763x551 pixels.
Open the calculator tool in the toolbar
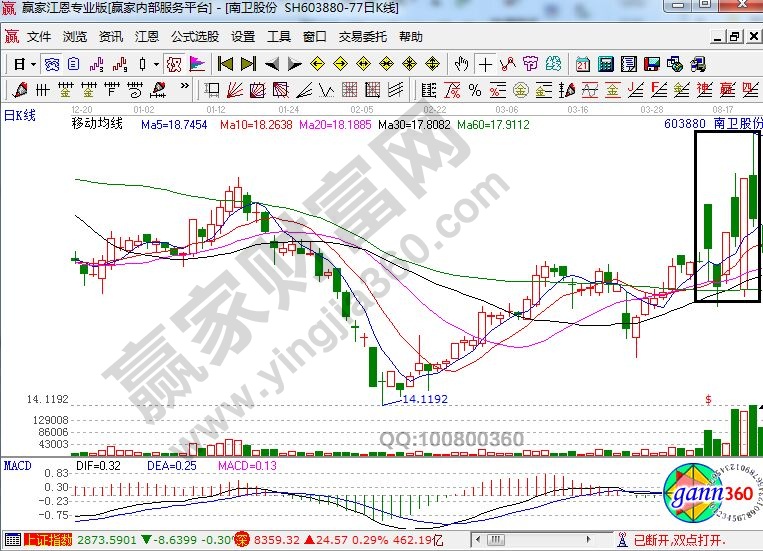pyautogui.click(x=606, y=64)
